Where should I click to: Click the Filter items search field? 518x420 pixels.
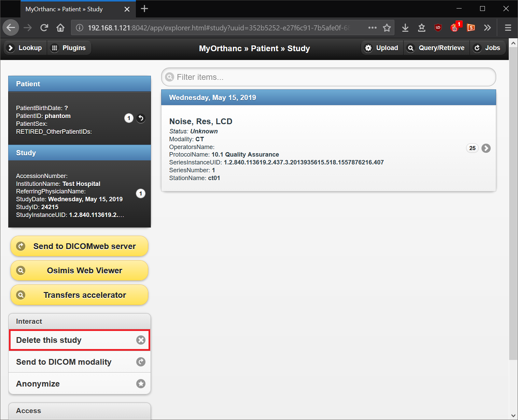328,77
